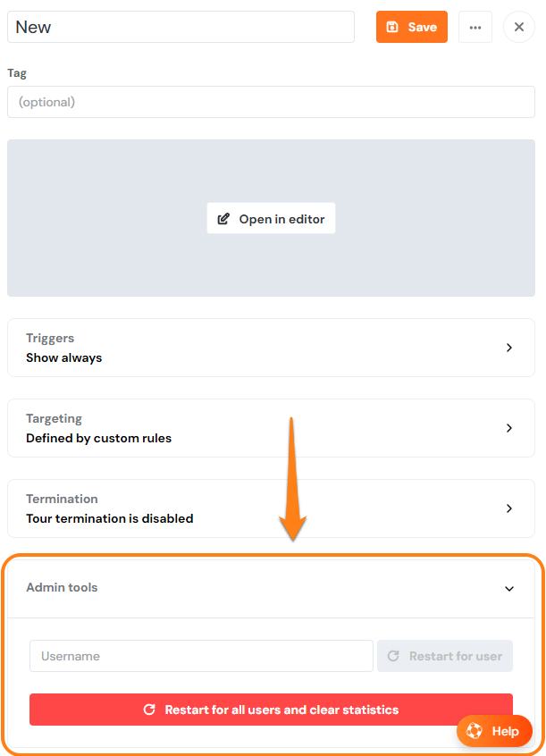Viewport: 546px width, 756px height.
Task: Close the tour settings panel
Action: pos(519,27)
